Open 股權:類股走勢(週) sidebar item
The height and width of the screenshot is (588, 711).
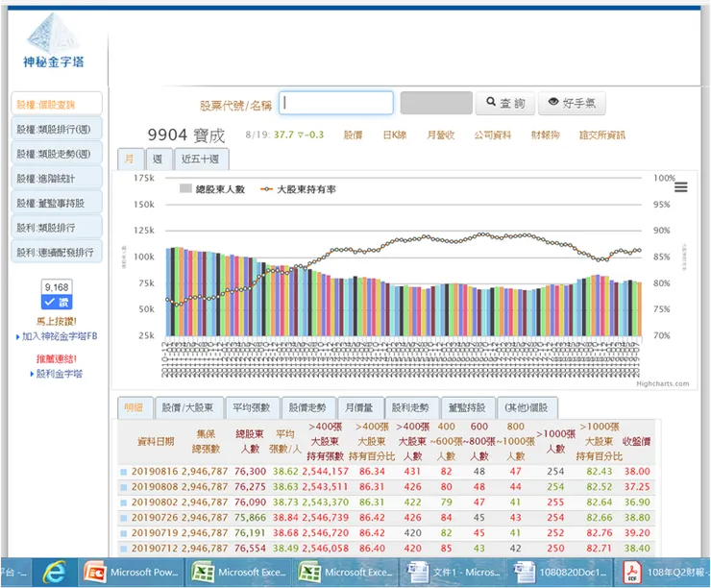coord(57,154)
